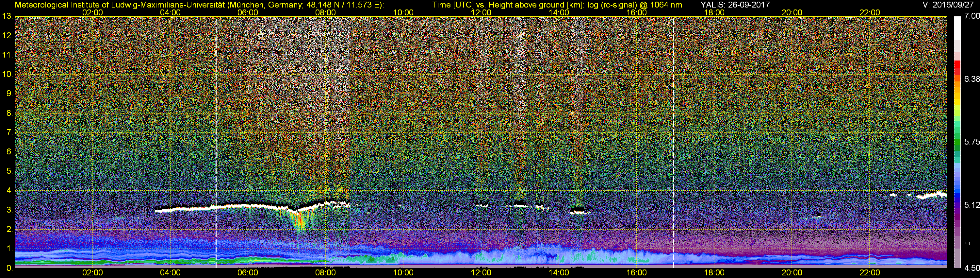Pick 08:00 on the bottom time axis
Viewport: 980px width, 278px height.
click(x=326, y=273)
